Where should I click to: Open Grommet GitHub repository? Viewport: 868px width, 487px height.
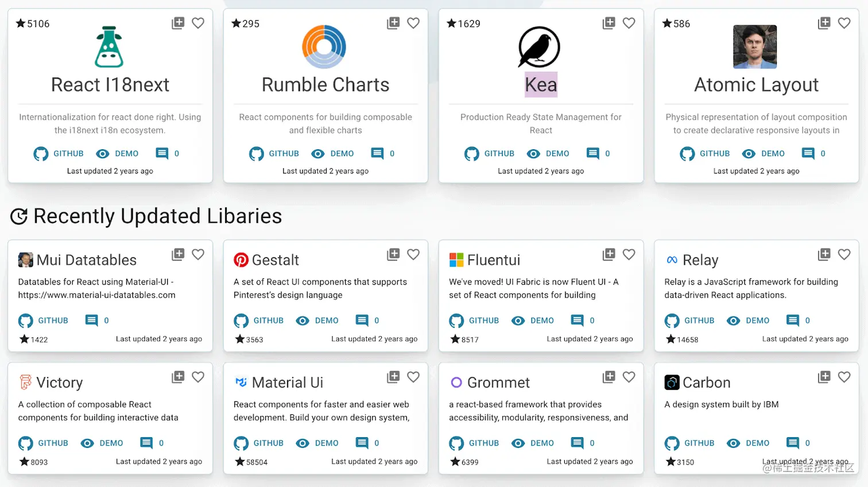pos(474,443)
